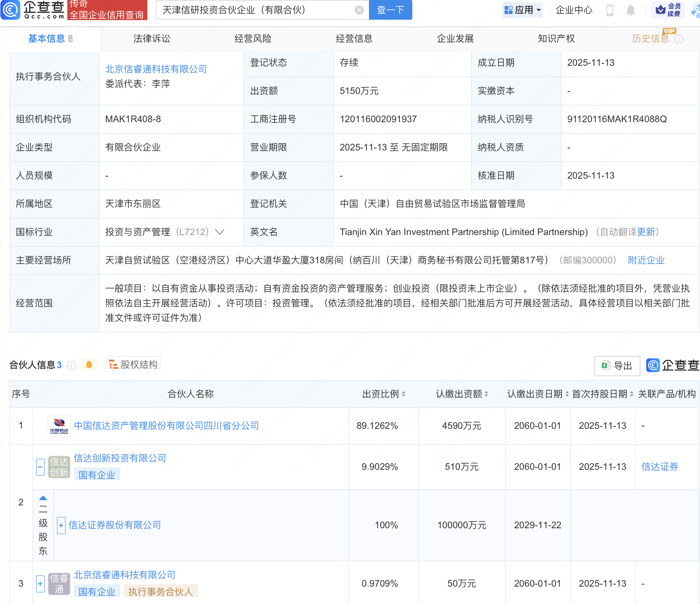Switch to the 法律诉讼 tab

point(152,39)
